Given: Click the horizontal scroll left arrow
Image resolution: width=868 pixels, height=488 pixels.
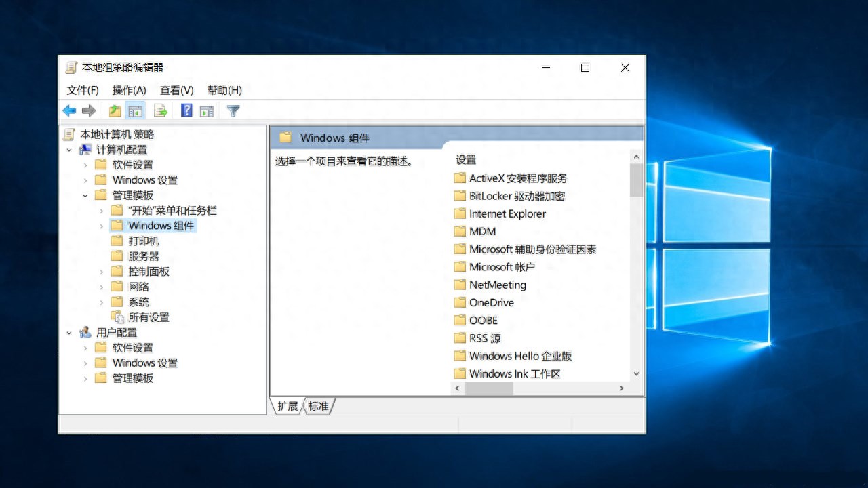Looking at the screenshot, I should pos(457,388).
